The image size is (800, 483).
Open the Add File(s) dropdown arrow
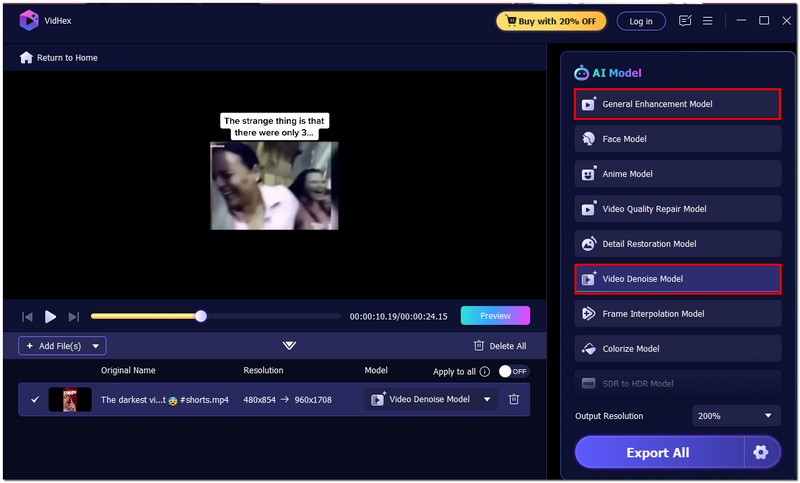(95, 346)
